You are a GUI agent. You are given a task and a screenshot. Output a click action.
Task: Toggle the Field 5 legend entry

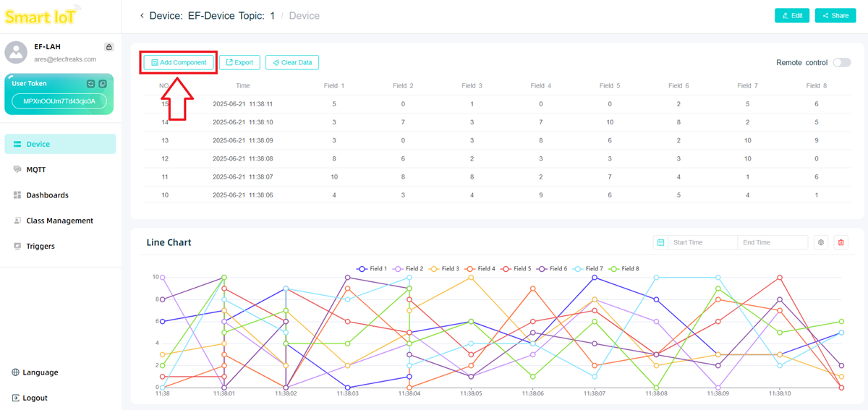pyautogui.click(x=516, y=269)
